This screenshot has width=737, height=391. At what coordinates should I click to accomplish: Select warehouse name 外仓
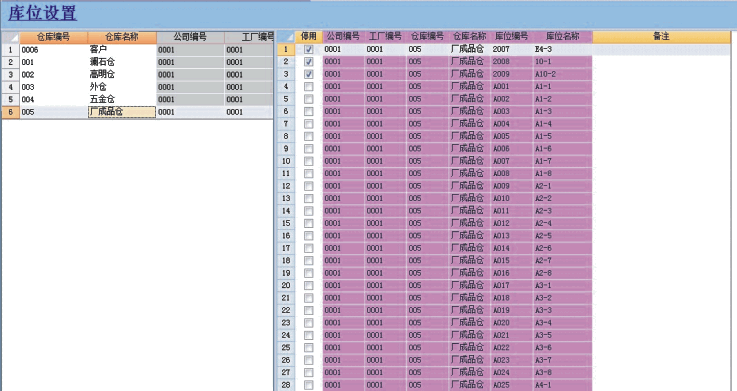[x=122, y=87]
